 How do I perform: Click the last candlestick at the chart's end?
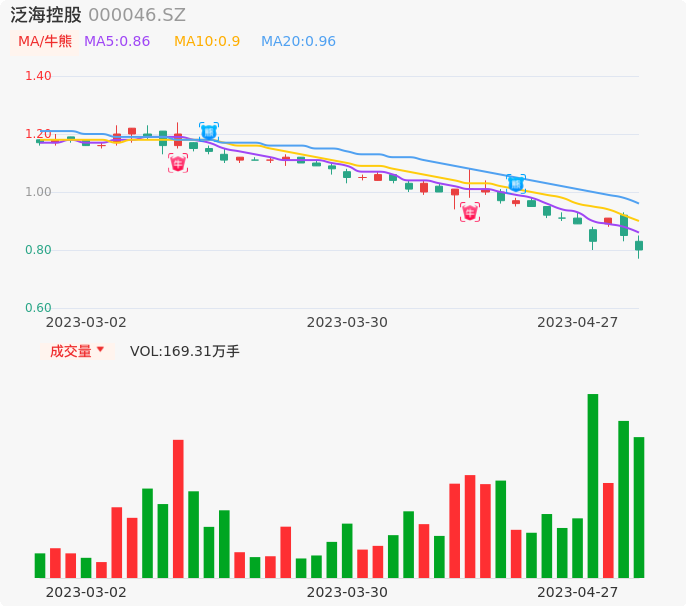coord(639,246)
